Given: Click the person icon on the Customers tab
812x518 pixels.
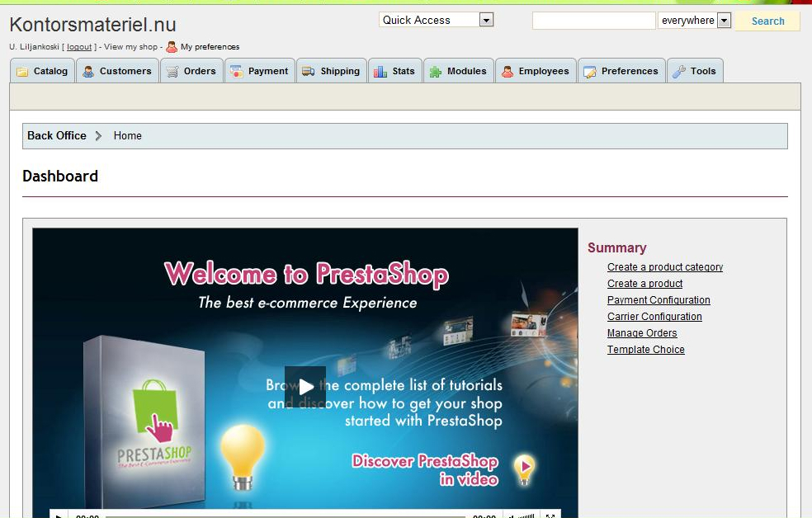Looking at the screenshot, I should [x=88, y=72].
